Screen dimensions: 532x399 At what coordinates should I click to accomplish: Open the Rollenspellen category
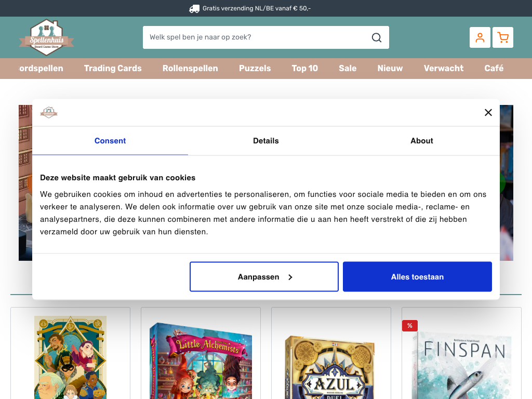point(190,68)
